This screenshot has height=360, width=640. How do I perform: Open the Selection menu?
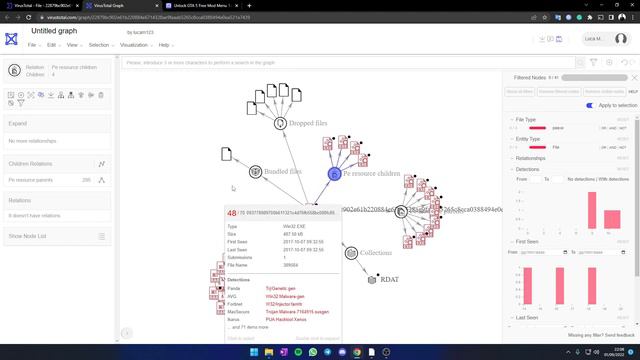[x=101, y=45]
